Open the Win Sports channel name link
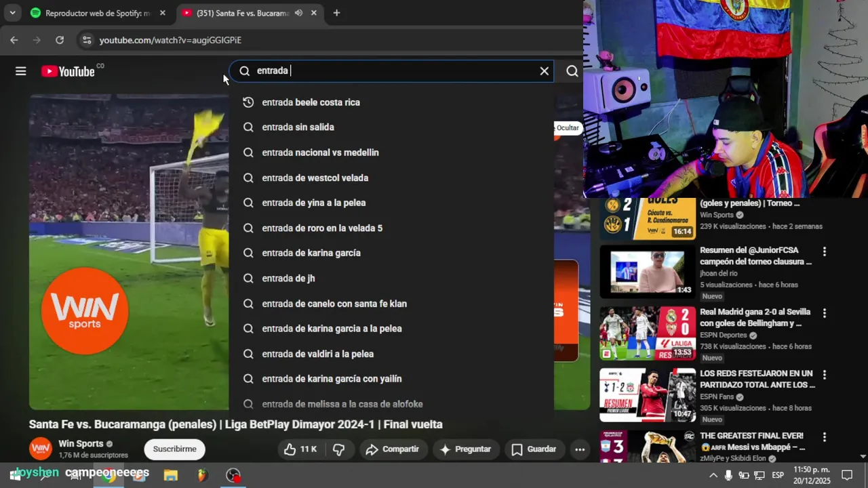The width and height of the screenshot is (868, 488). pos(81,444)
